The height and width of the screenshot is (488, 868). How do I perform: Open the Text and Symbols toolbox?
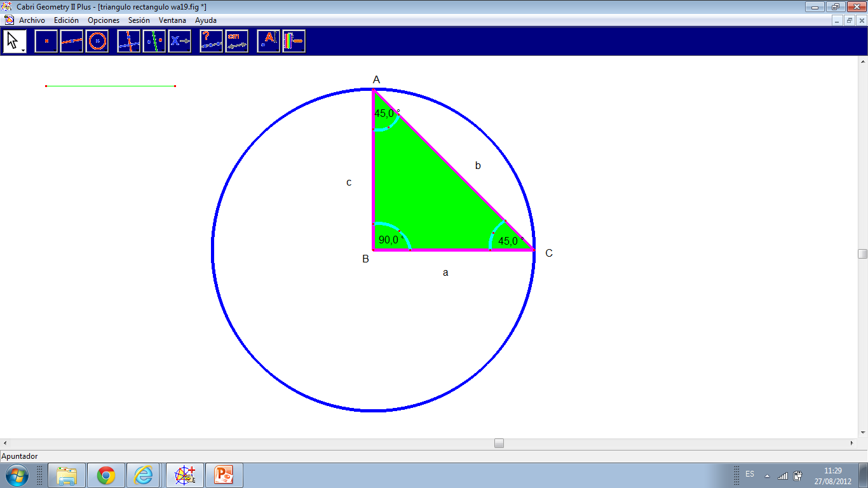coord(269,41)
